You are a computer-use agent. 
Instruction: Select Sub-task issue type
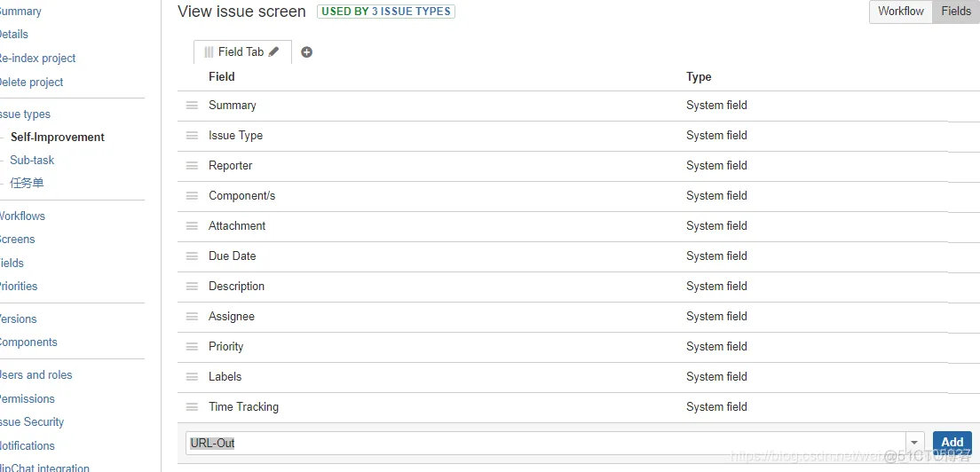pos(32,161)
